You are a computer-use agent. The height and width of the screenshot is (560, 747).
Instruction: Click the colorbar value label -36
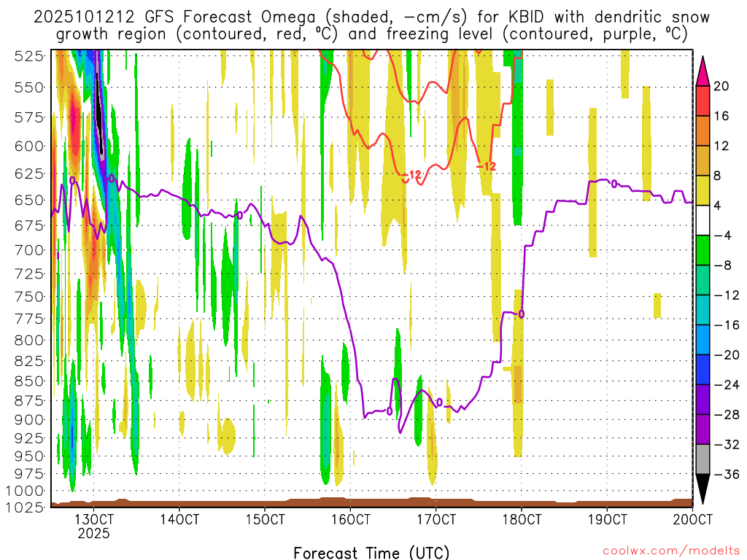pos(726,474)
